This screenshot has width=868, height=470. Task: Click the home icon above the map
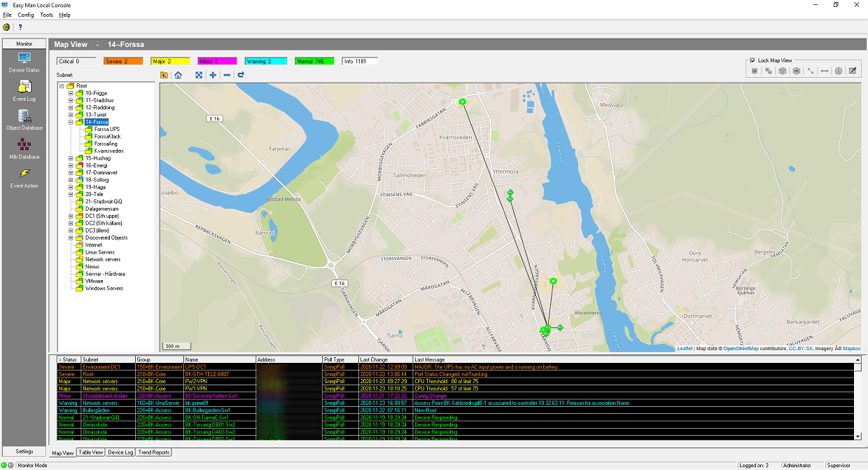pyautogui.click(x=178, y=75)
